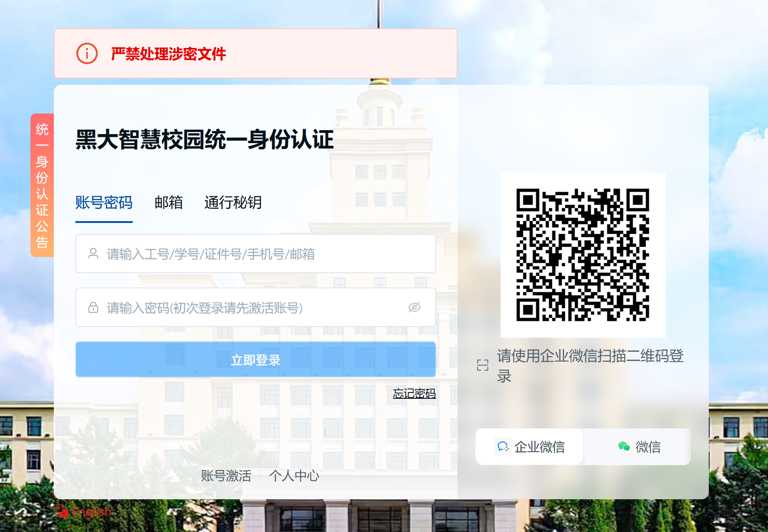The width and height of the screenshot is (768, 532).
Task: Open the 账号激活 link
Action: coord(226,475)
